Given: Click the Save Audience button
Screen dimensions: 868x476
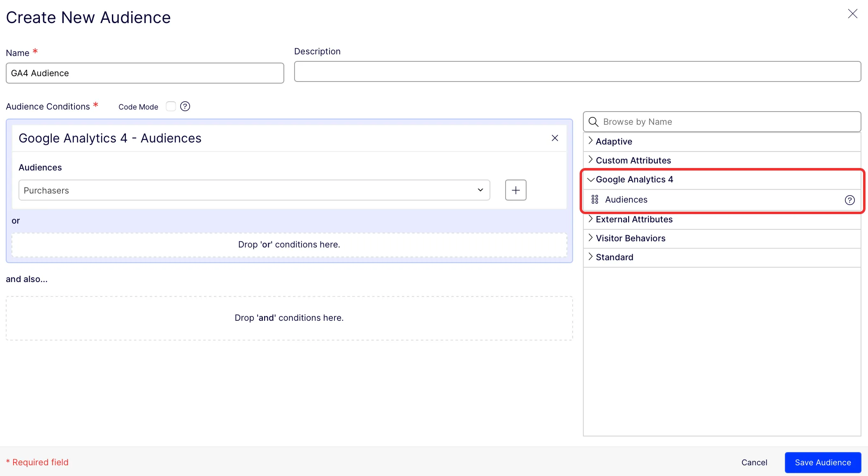Looking at the screenshot, I should [823, 462].
